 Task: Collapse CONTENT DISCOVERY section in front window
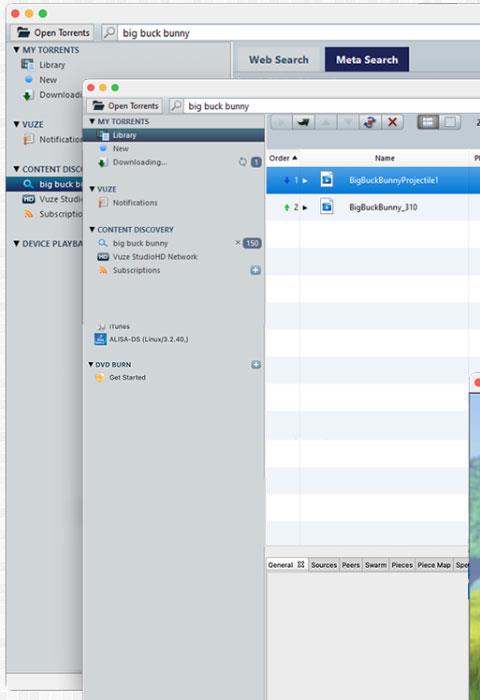click(x=92, y=229)
